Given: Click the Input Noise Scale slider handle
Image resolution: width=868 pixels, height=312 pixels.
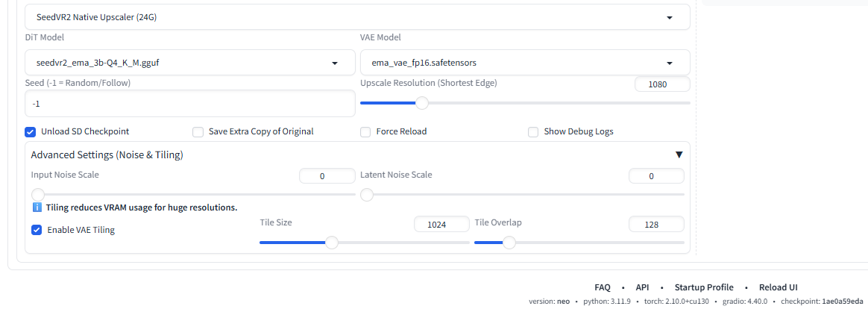Looking at the screenshot, I should point(37,195).
